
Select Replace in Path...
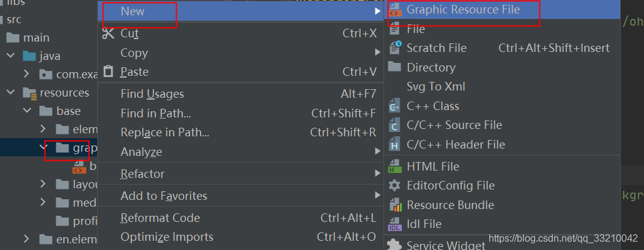coord(241,132)
